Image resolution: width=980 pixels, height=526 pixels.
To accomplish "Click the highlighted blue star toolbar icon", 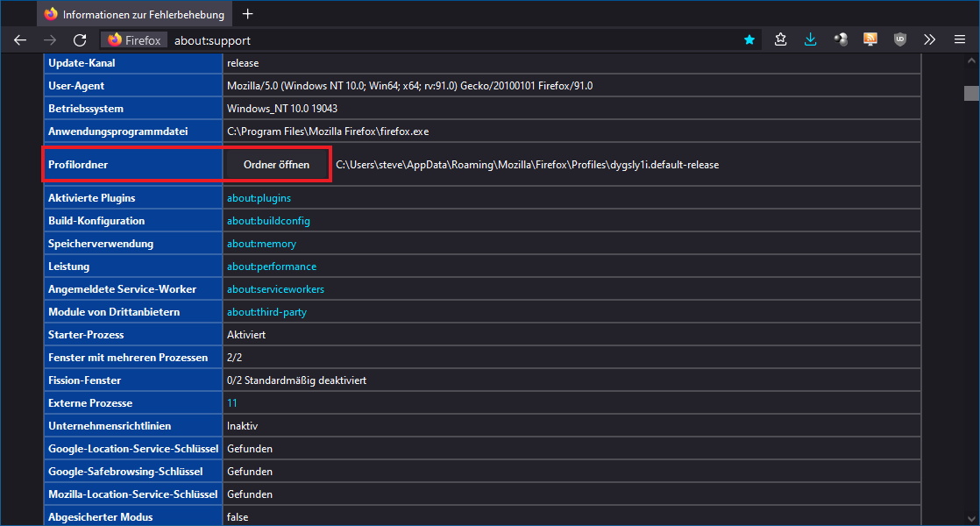I will 749,39.
